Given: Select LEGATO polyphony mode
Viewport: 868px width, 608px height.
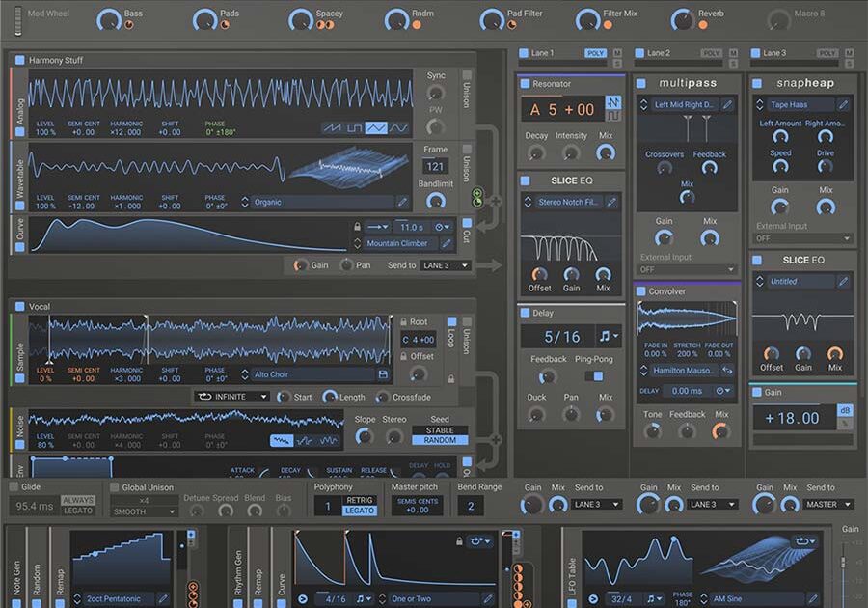Looking at the screenshot, I should pyautogui.click(x=360, y=511).
